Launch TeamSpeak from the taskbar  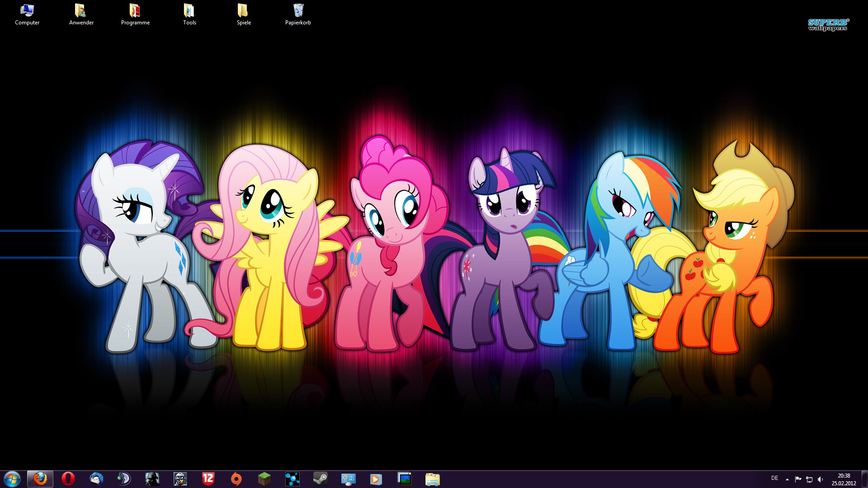124,479
